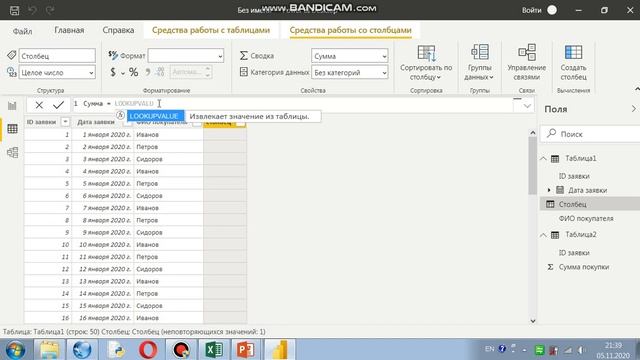Select ID заявки field under Таблица2
Screen dimensions: 640x360
pyautogui.click(x=574, y=253)
